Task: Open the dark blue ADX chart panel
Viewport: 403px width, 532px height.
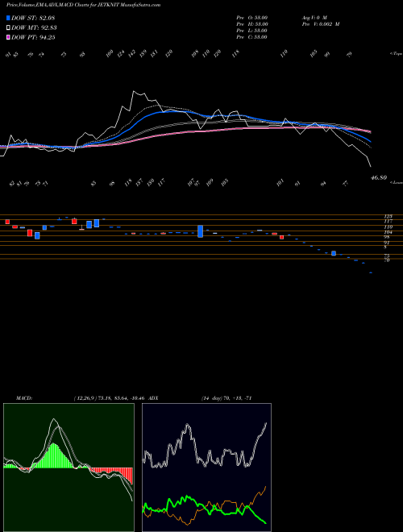Action: pos(206,468)
